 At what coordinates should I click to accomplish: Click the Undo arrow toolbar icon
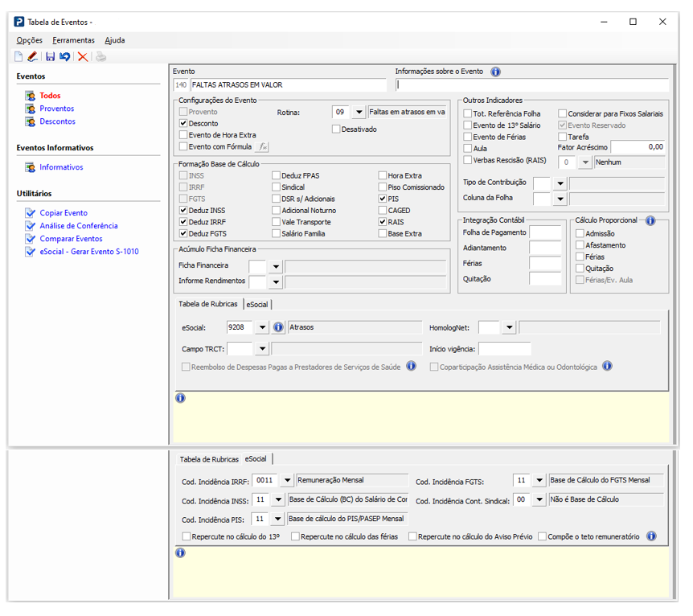[x=65, y=56]
